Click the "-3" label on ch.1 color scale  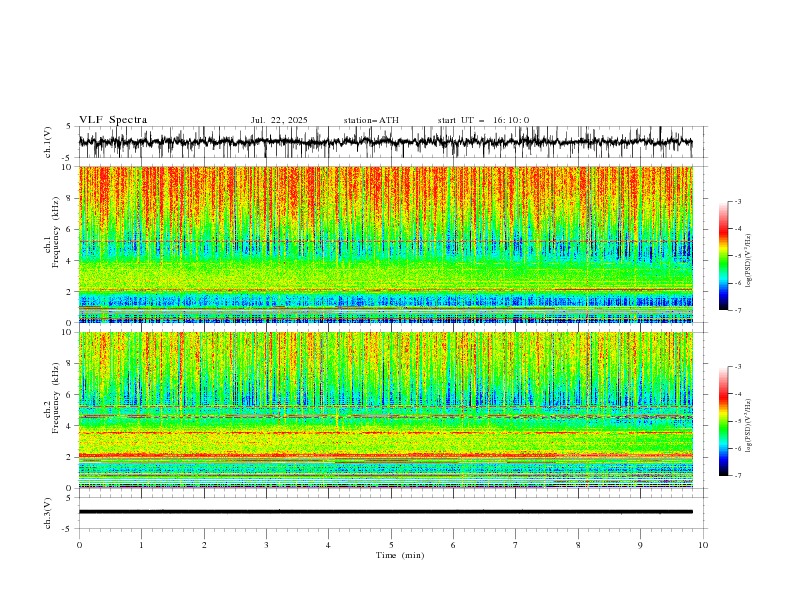tap(738, 201)
